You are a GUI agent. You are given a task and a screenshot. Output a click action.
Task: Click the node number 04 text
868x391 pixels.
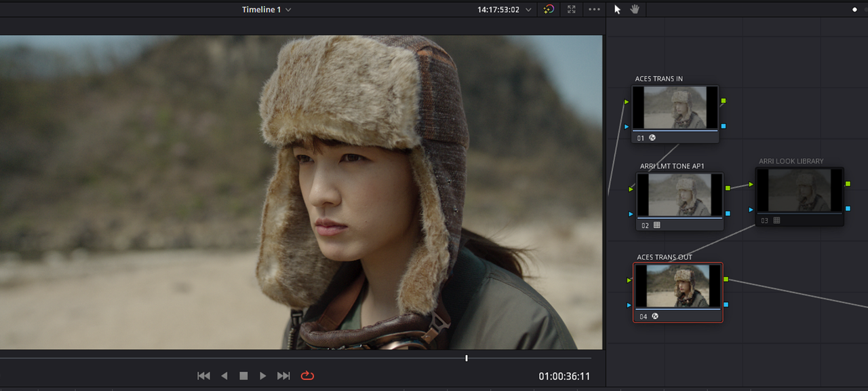[x=644, y=316]
